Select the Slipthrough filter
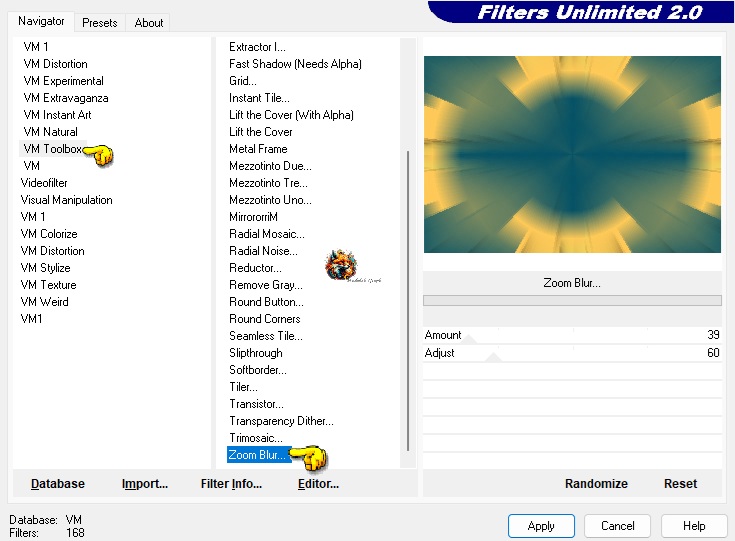The height and width of the screenshot is (541, 735). pyautogui.click(x=255, y=353)
